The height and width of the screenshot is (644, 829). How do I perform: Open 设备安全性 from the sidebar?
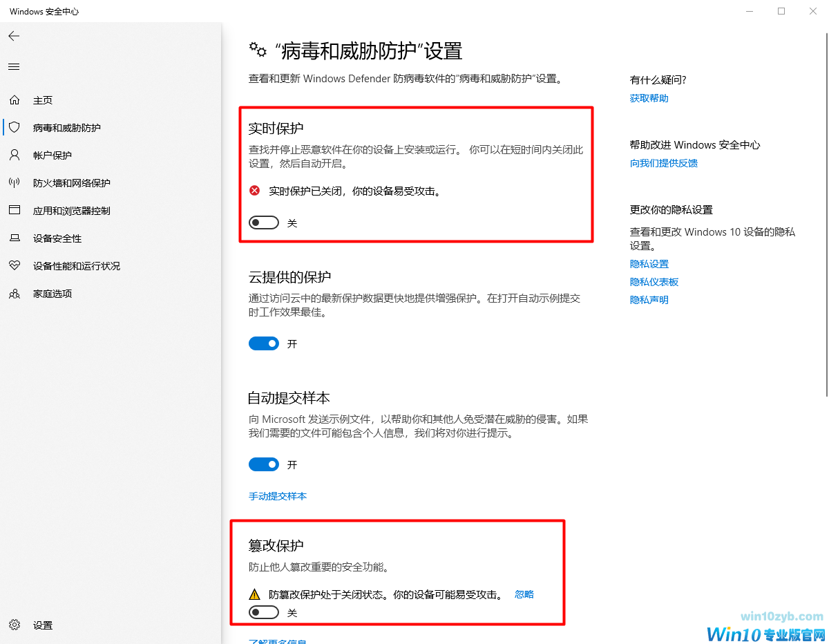[45, 238]
